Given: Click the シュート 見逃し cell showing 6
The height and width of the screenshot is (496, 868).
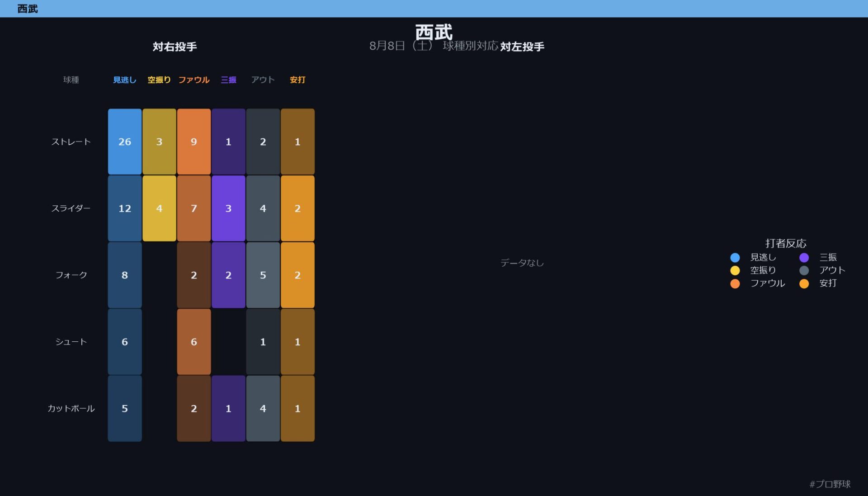Looking at the screenshot, I should pyautogui.click(x=125, y=342).
